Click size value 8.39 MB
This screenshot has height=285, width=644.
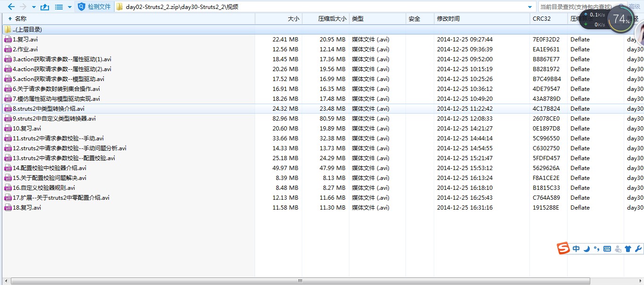click(287, 178)
